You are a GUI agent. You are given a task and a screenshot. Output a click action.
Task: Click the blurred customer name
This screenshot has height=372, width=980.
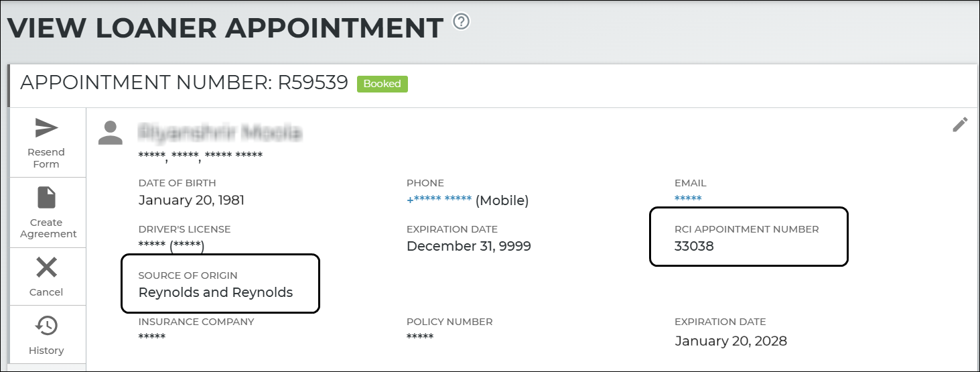point(219,132)
